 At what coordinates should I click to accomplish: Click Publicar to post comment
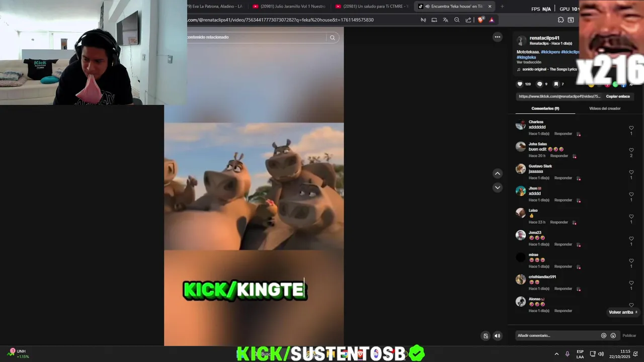click(x=629, y=335)
